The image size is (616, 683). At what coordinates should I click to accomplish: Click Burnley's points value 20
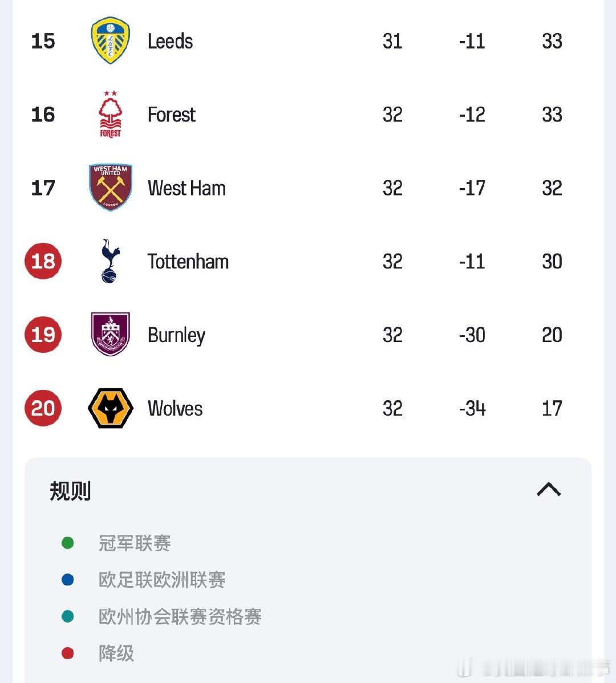552,335
